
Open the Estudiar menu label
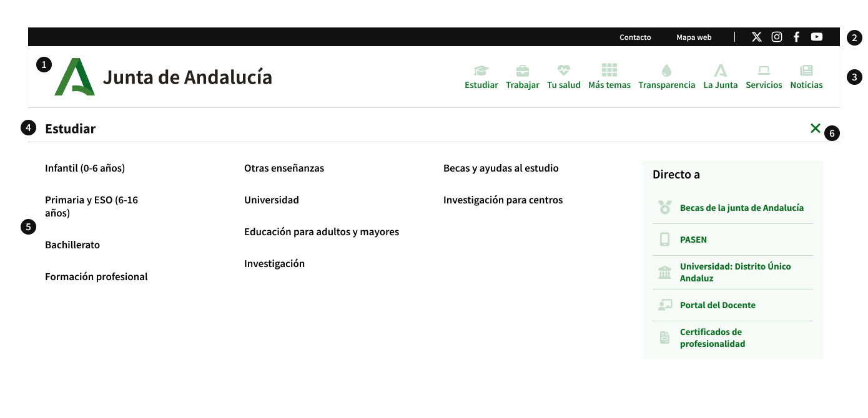click(x=481, y=85)
